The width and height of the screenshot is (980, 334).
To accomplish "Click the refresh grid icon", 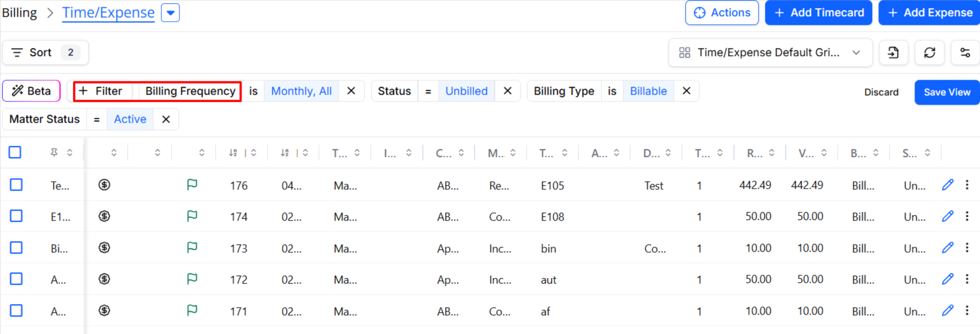I will point(930,53).
